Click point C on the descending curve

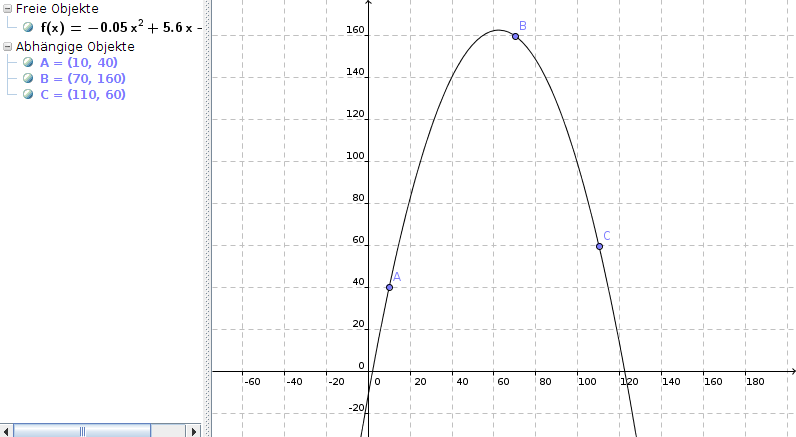point(599,246)
